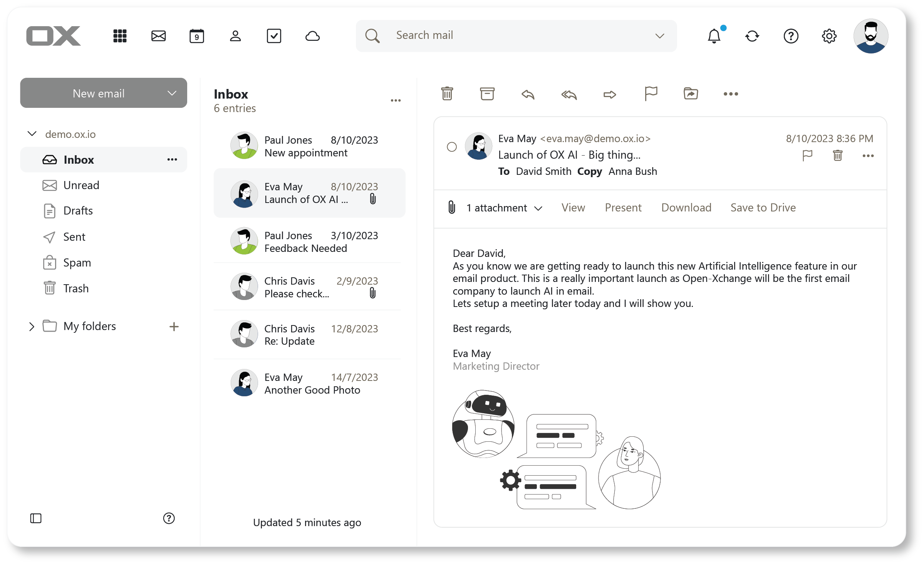
Task: Archive the open Eva May email
Action: [x=487, y=94]
